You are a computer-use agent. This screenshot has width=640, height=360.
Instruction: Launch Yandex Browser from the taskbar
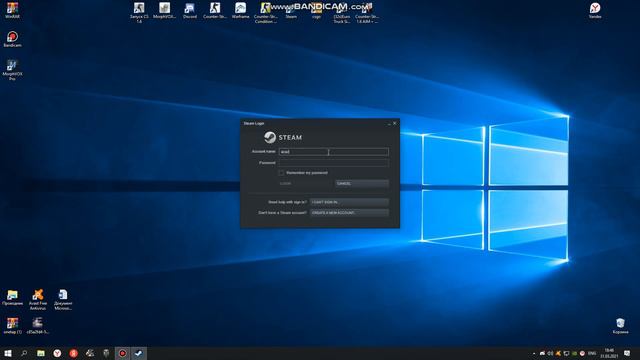click(57, 353)
